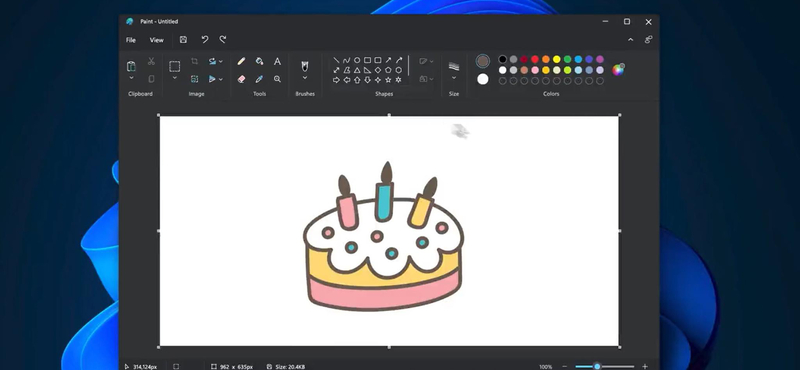Image resolution: width=800 pixels, height=370 pixels.
Task: Pick the straight Line shape
Action: pyautogui.click(x=336, y=60)
